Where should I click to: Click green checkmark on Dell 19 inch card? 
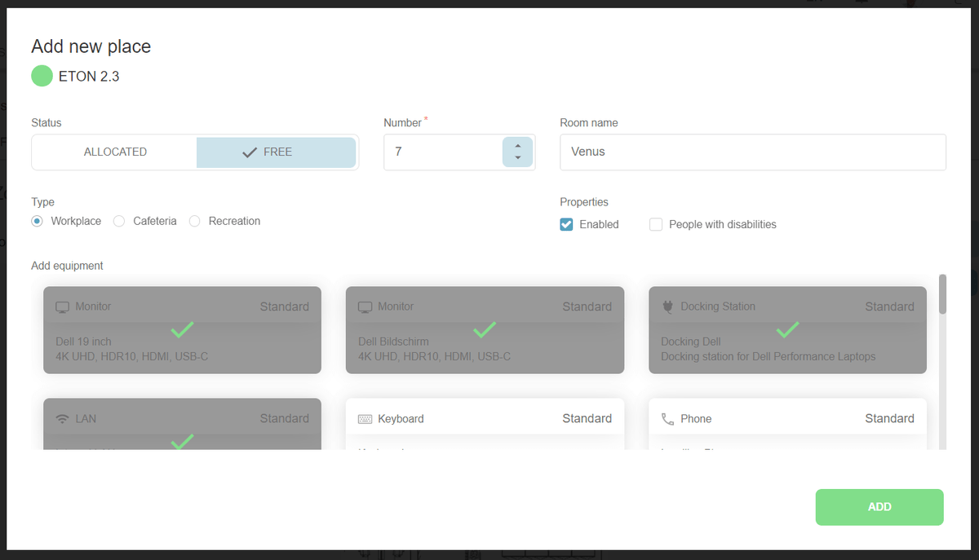coord(182,330)
